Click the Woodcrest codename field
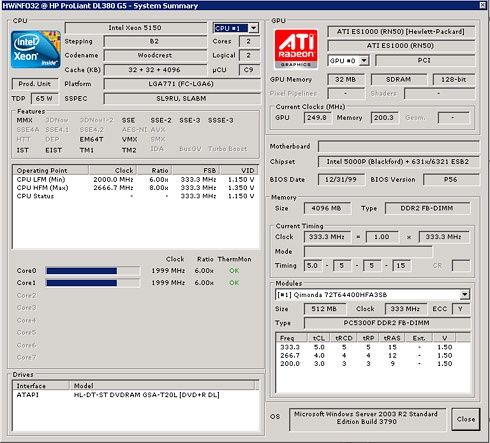The image size is (490, 443). click(155, 55)
